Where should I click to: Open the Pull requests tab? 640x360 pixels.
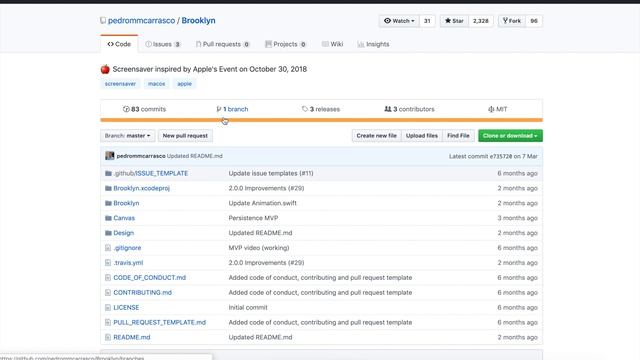tap(222, 44)
